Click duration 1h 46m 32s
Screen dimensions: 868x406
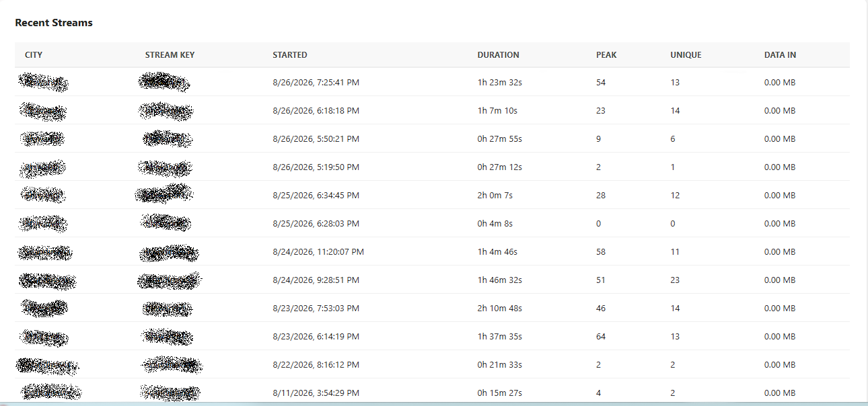500,280
